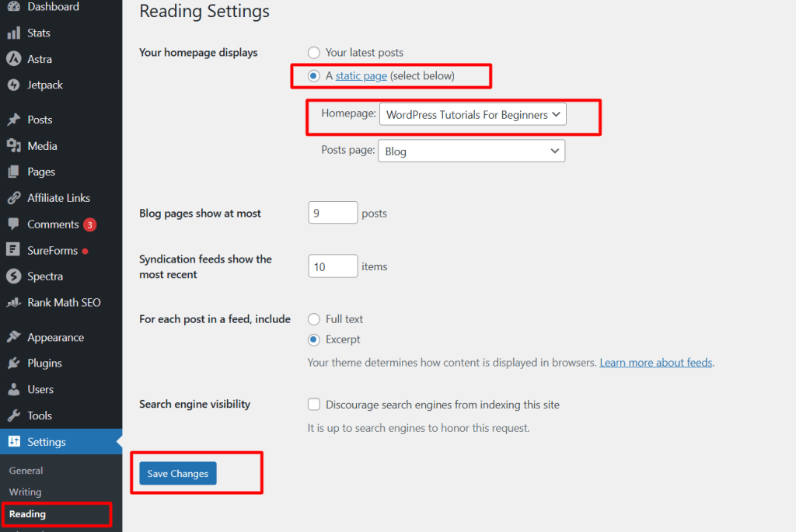796x532 pixels.
Task: Click the 'Blog pages show at most' field
Action: point(333,213)
